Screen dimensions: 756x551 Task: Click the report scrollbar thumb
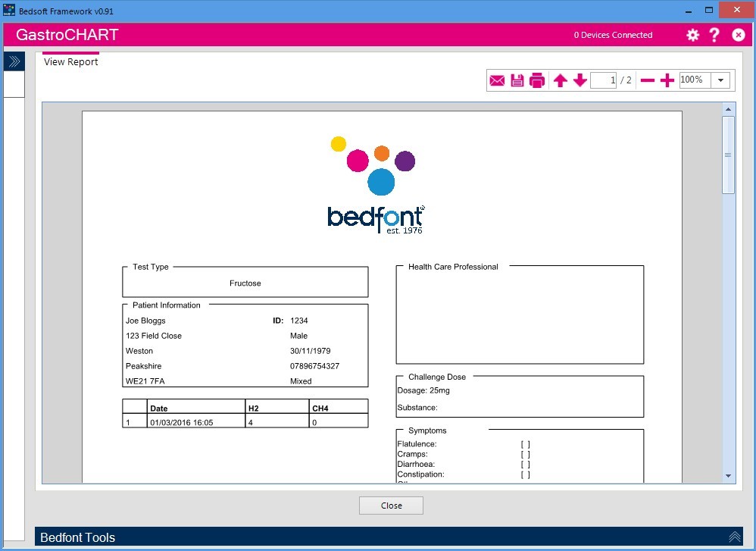pyautogui.click(x=728, y=155)
